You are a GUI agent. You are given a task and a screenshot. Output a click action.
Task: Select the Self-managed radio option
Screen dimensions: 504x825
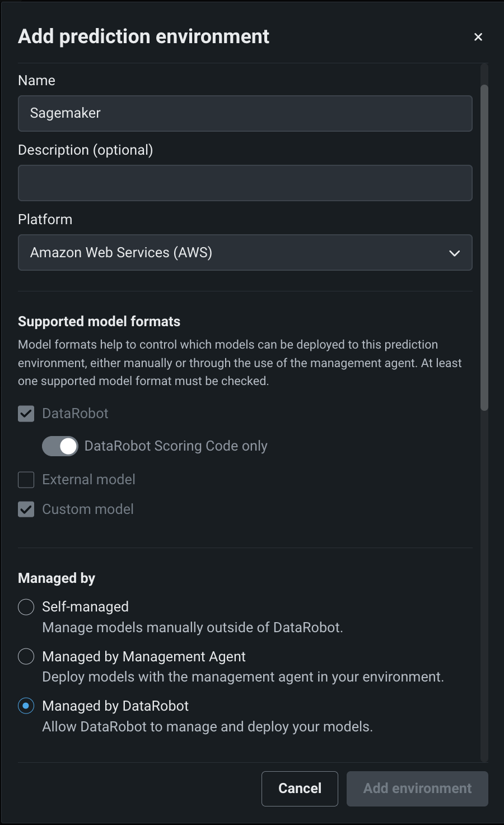point(26,607)
